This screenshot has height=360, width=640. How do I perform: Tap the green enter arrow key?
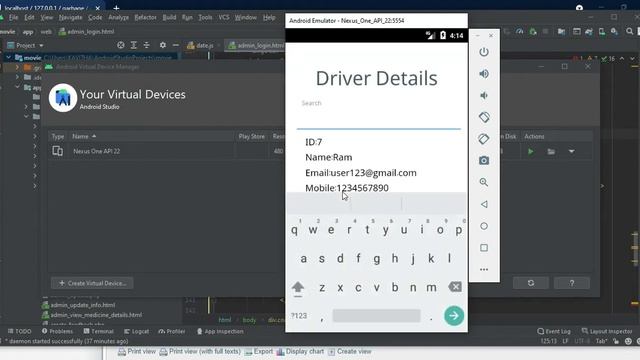[x=454, y=316]
